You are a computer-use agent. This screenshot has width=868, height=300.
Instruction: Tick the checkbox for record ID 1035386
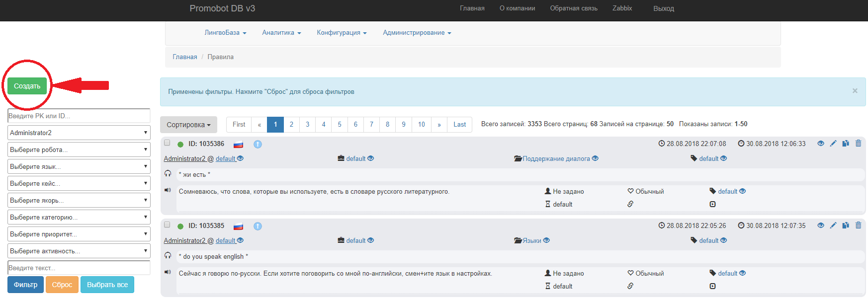[167, 143]
